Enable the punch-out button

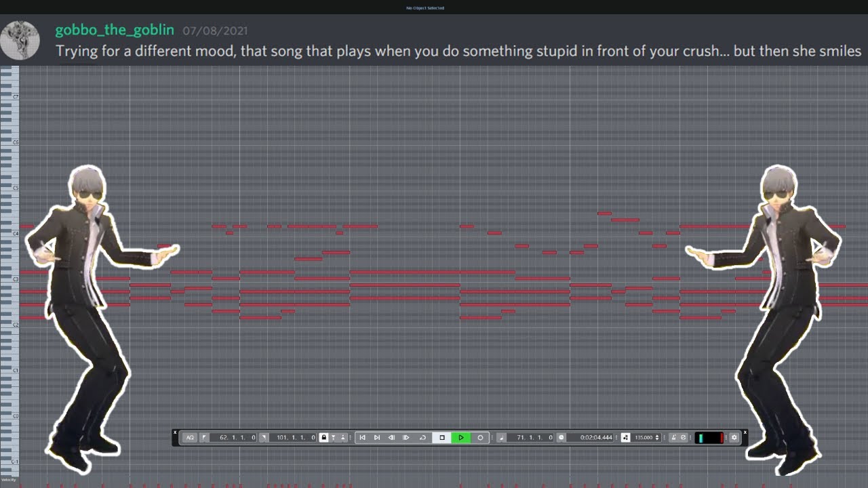pyautogui.click(x=343, y=437)
